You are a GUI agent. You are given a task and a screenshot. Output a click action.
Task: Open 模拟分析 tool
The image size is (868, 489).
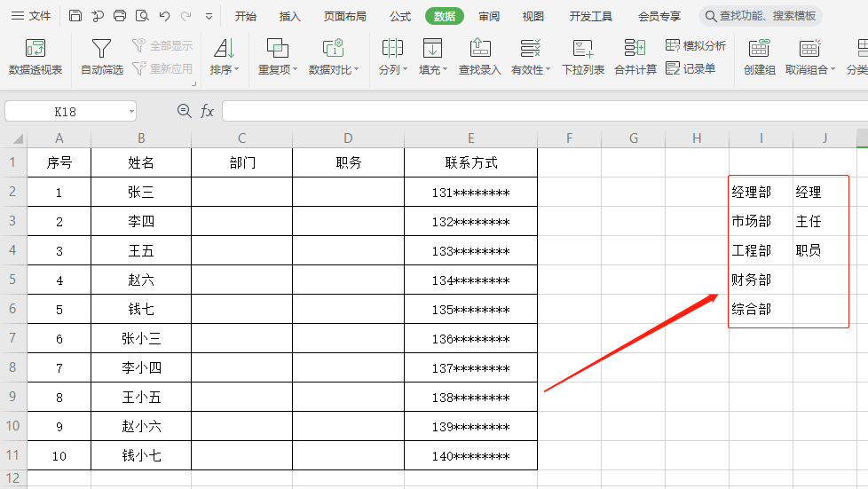point(695,45)
